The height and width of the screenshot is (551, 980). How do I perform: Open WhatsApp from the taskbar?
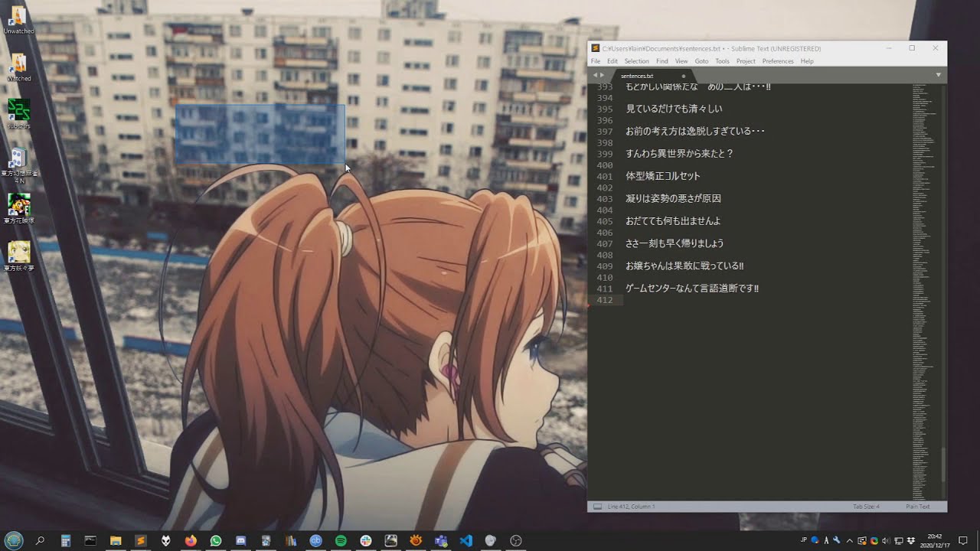(216, 540)
